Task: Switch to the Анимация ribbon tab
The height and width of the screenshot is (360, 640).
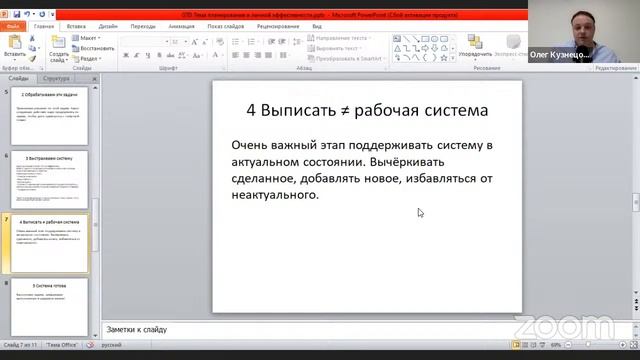Action: pos(181,27)
